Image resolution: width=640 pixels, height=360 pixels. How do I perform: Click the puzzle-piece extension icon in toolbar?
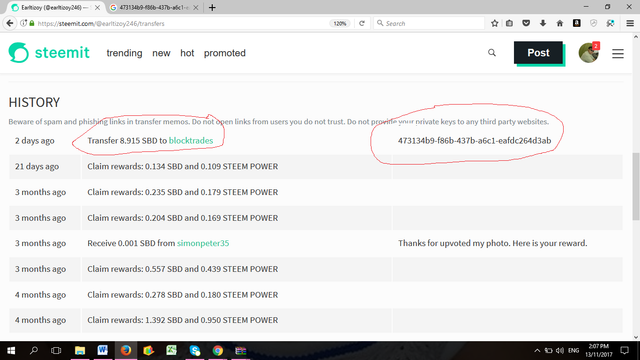point(610,23)
